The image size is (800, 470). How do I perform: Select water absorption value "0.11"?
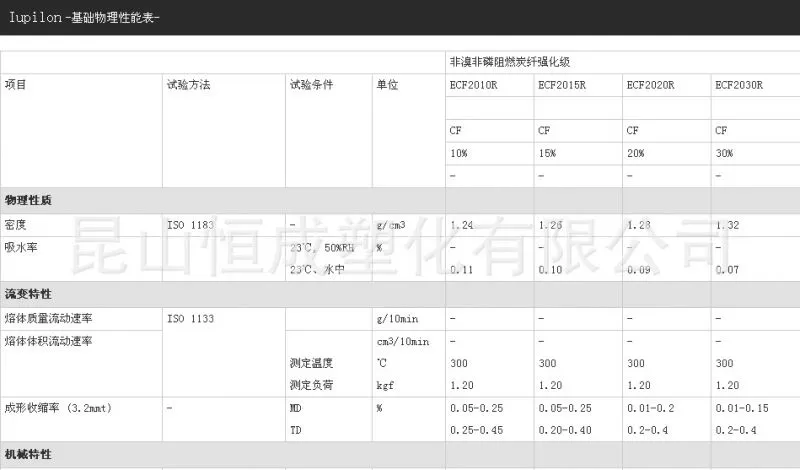pyautogui.click(x=462, y=270)
